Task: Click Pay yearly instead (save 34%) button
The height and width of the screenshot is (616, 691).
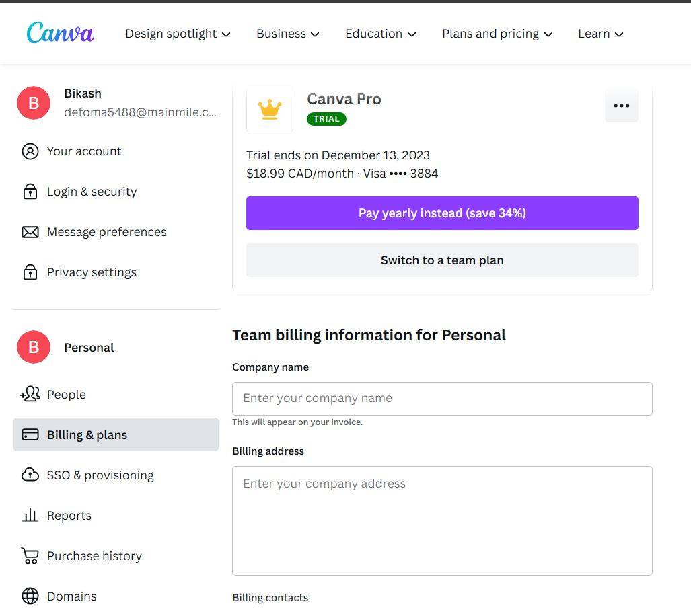Action: point(442,213)
